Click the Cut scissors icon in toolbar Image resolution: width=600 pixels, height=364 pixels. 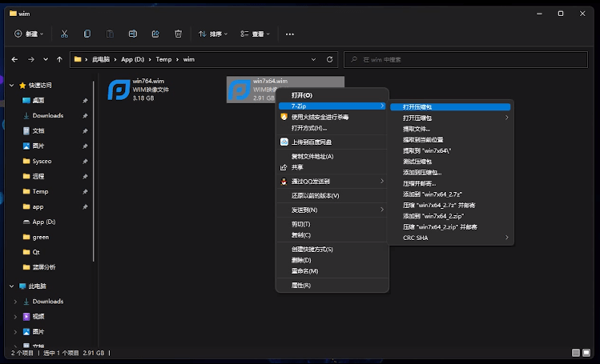click(64, 34)
